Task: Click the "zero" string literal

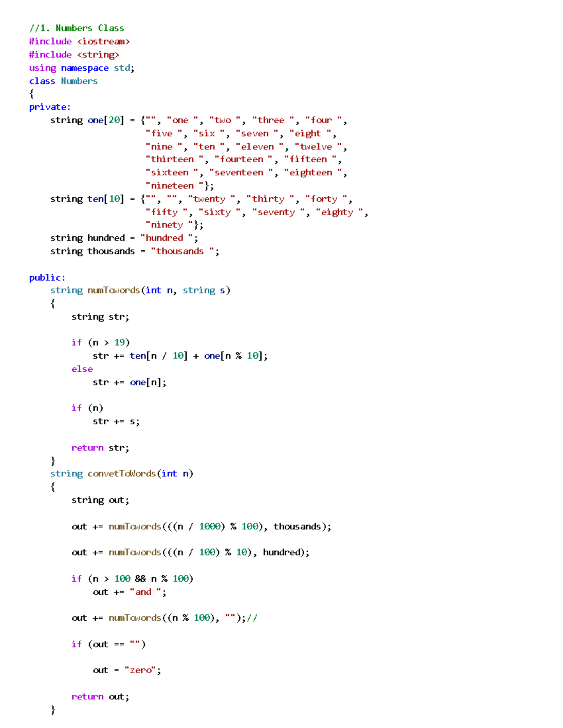Action: tap(140, 670)
